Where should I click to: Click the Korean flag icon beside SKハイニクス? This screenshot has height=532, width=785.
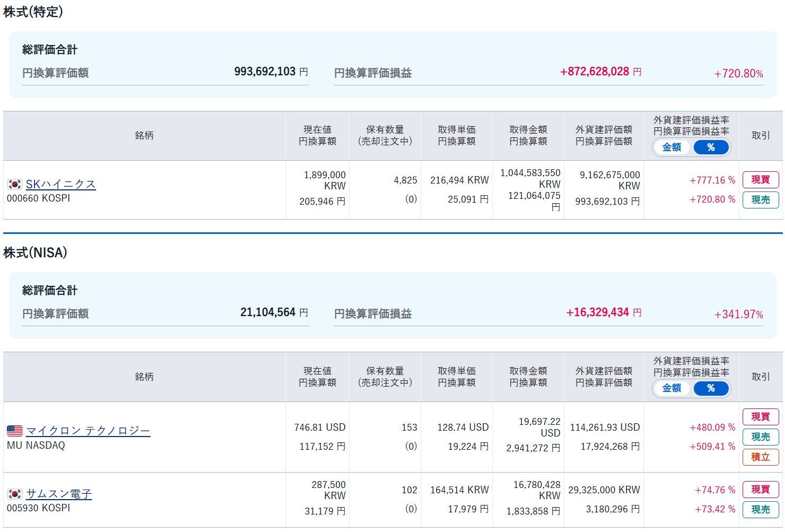[x=15, y=184]
